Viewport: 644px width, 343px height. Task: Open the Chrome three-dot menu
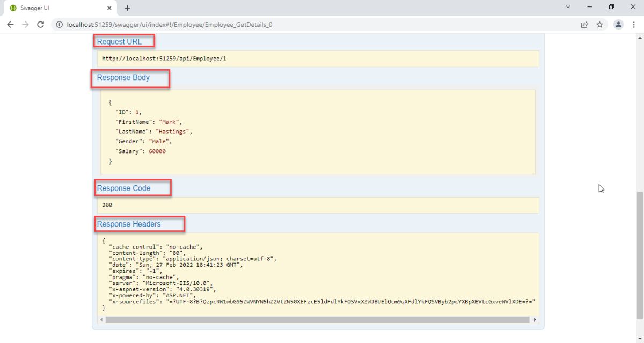tap(634, 25)
